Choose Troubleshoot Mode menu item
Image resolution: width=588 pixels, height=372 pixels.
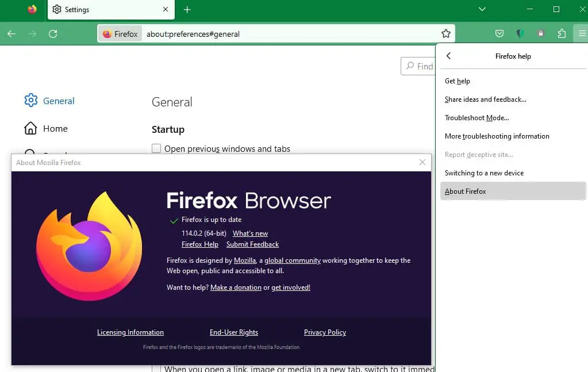tap(513, 118)
